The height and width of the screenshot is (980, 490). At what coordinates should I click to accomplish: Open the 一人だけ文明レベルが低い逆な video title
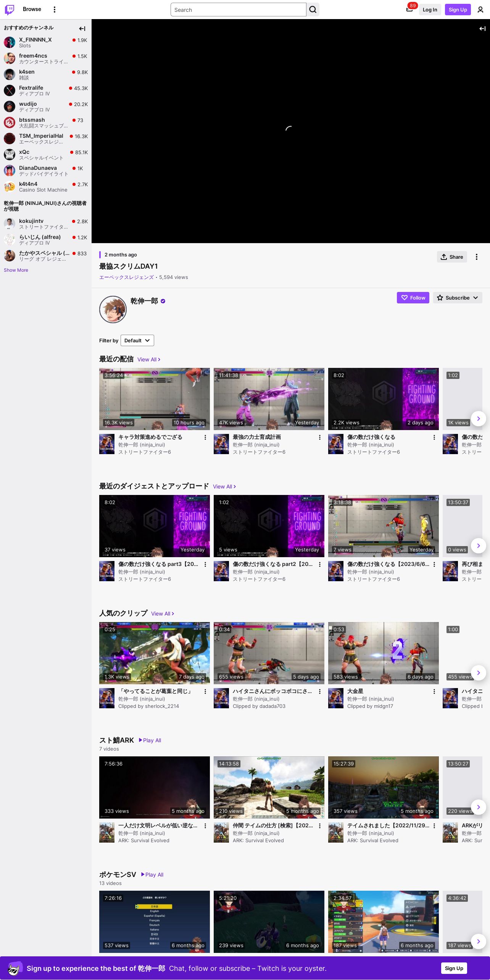point(158,825)
